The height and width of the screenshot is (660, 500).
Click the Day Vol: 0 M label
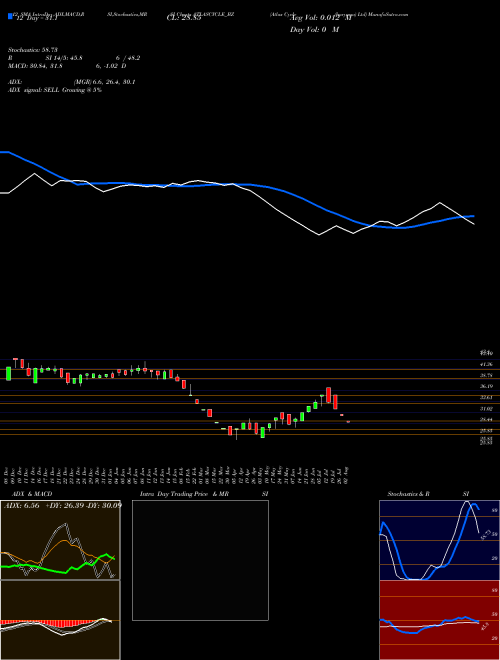314,30
